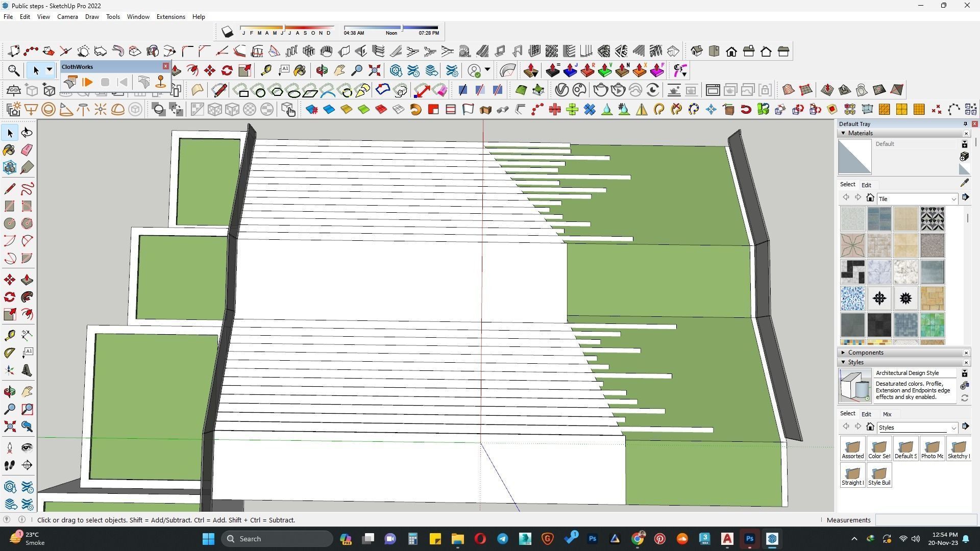
Task: Activate the Zoom Extents tool
Action: (9, 427)
